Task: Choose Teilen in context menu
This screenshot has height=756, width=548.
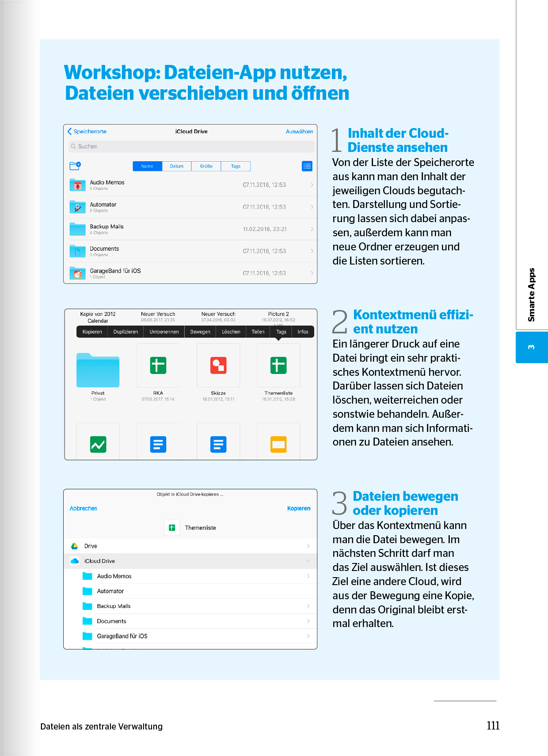Action: 258,332
